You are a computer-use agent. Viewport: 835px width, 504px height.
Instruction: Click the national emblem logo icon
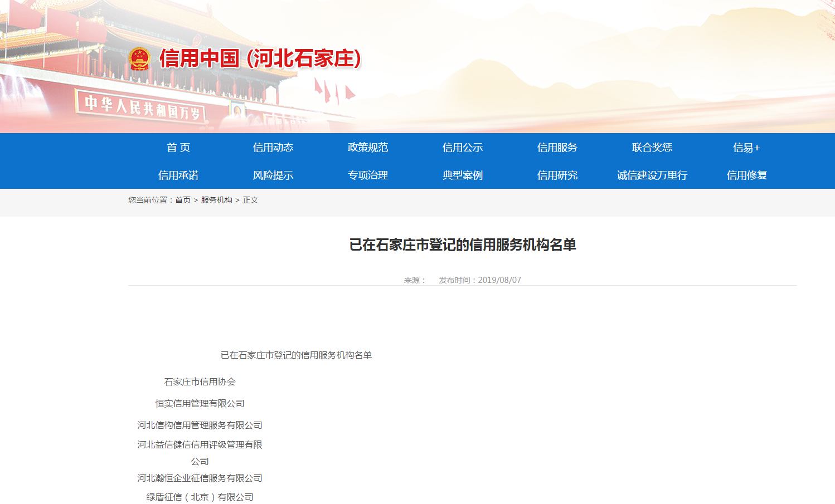pyautogui.click(x=140, y=58)
